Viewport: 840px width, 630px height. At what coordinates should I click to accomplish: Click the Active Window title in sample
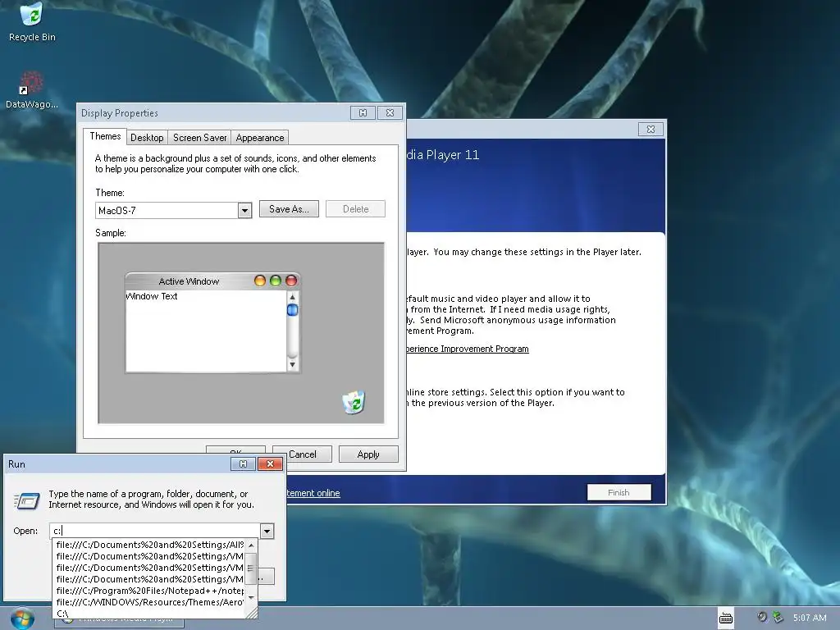[x=189, y=281]
